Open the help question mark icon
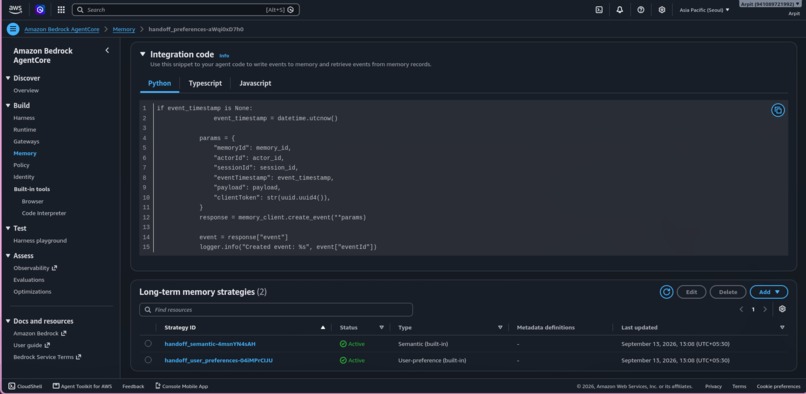 tap(640, 9)
